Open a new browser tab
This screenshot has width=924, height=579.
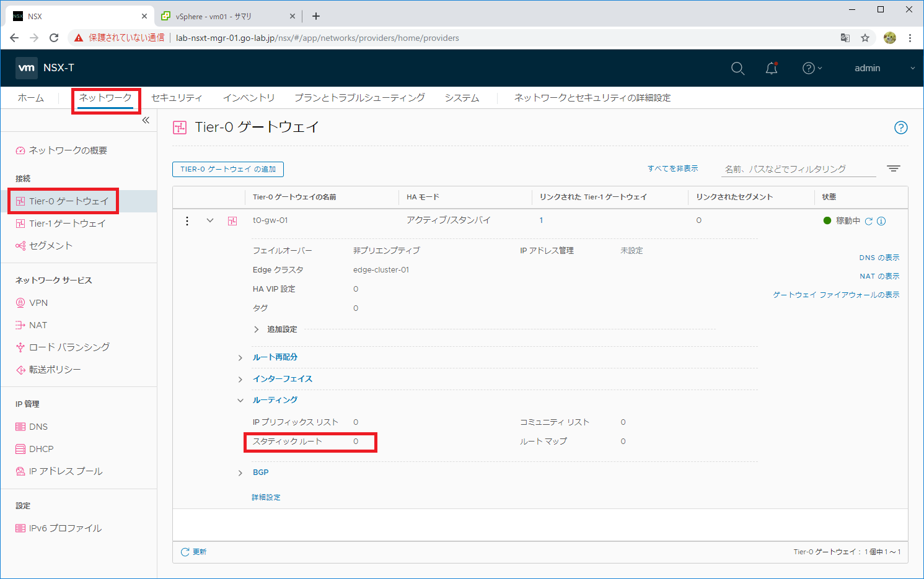[x=316, y=16]
